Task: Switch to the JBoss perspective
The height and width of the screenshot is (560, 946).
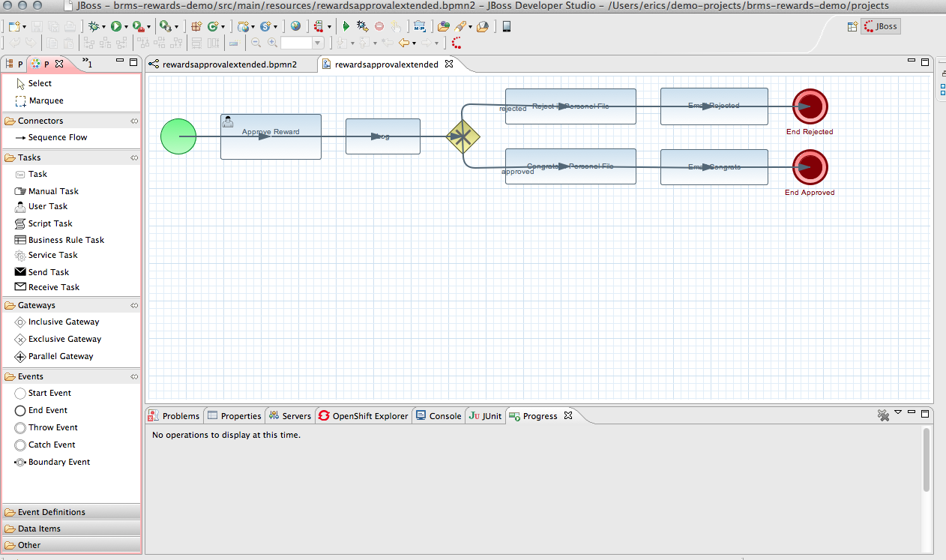Action: [881, 26]
